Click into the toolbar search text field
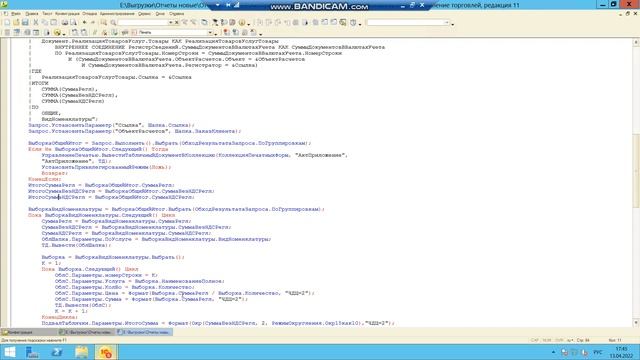640x360 pixels. [x=143, y=22]
